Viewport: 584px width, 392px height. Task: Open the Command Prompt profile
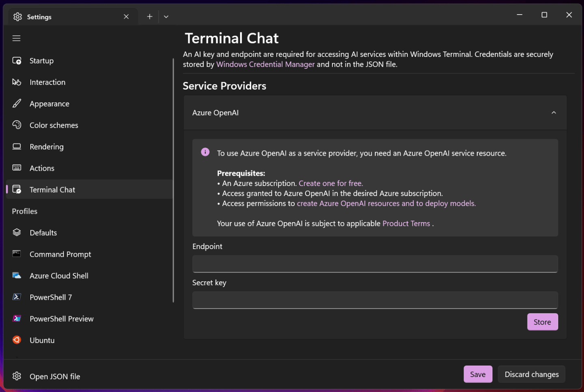[60, 254]
